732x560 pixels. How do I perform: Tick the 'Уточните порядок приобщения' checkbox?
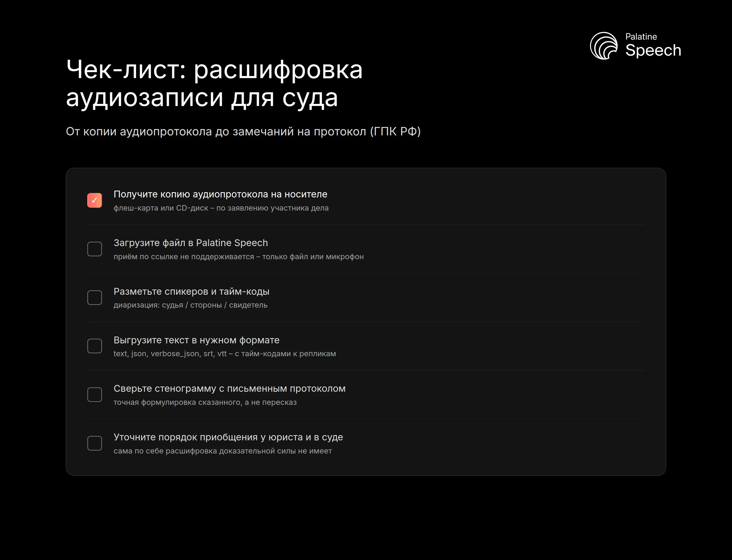95,443
